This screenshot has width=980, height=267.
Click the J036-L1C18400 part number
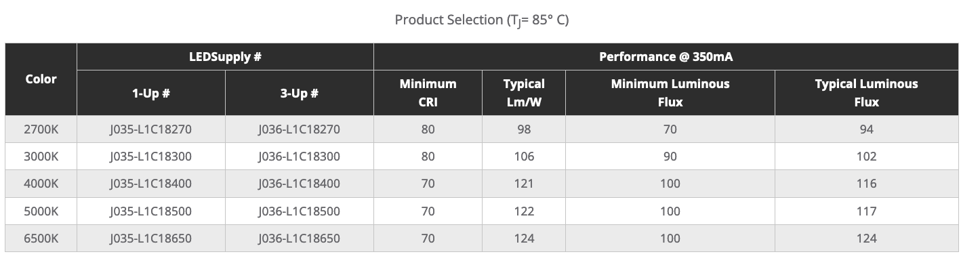tap(299, 184)
